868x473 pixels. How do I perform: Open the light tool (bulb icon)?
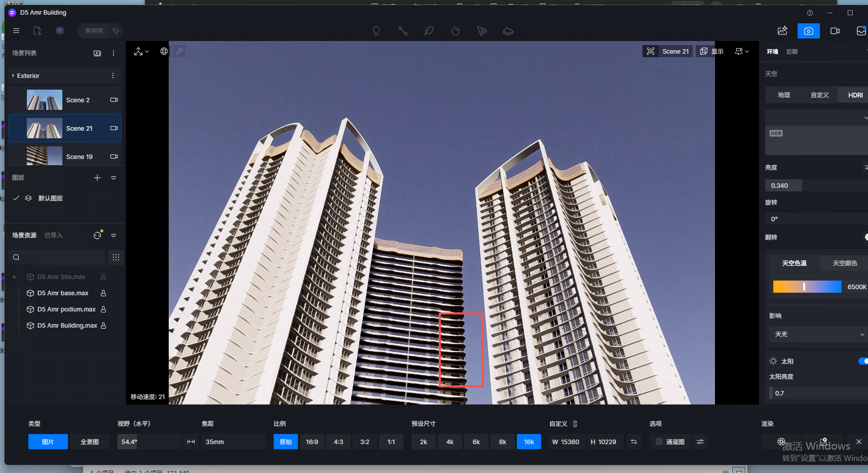click(x=376, y=31)
